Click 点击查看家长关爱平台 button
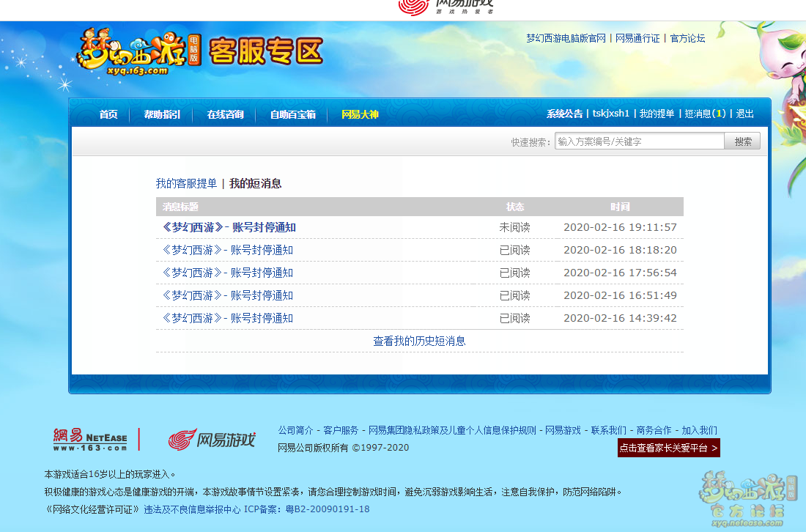The height and width of the screenshot is (532, 806). (x=668, y=448)
